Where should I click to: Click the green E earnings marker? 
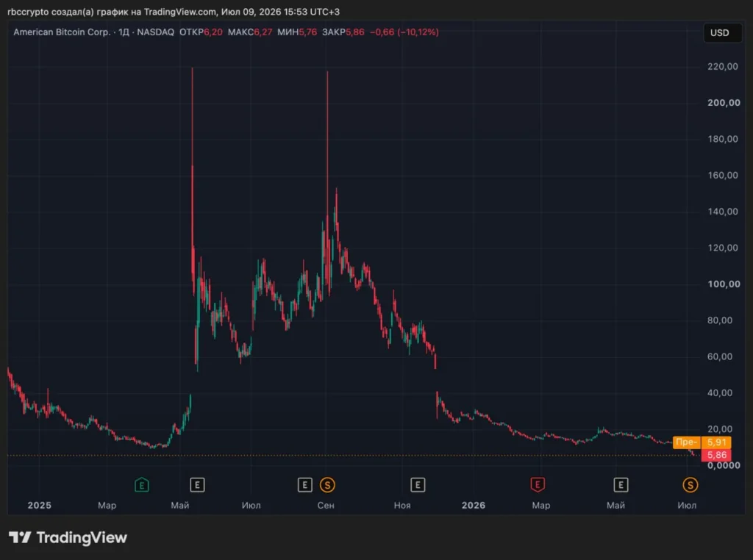[142, 485]
